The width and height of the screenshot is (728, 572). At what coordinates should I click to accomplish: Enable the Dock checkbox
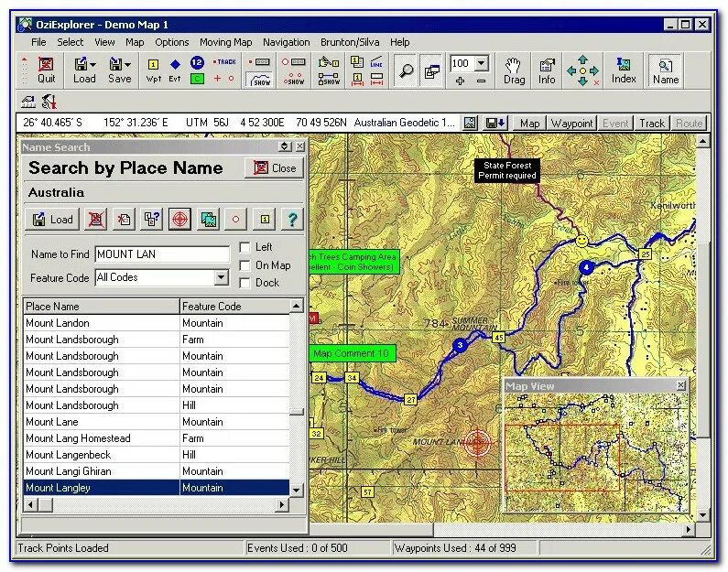244,283
